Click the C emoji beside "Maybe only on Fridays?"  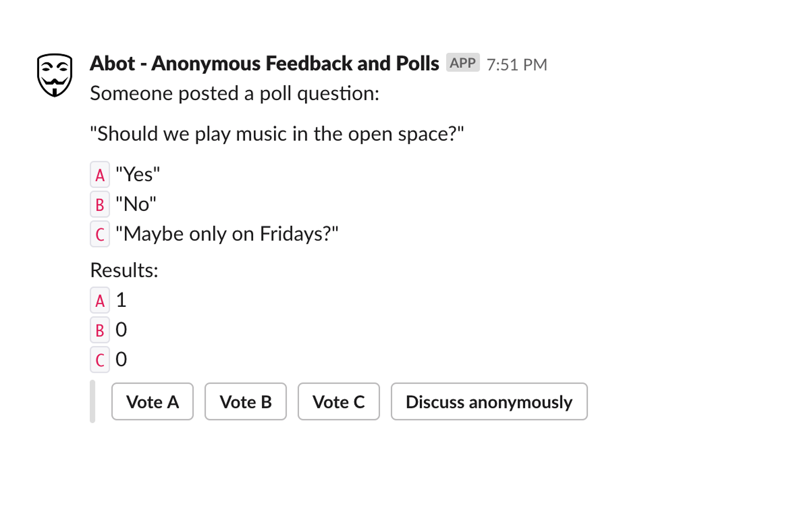tap(100, 234)
